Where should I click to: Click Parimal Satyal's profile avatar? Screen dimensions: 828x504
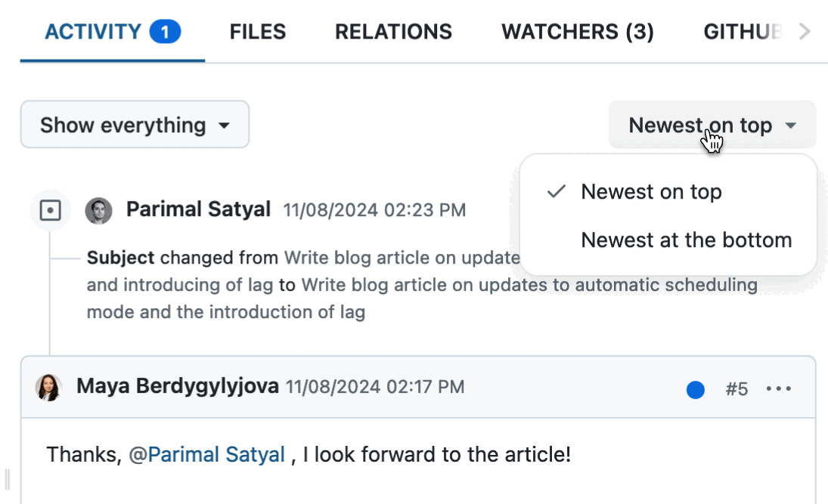click(97, 210)
